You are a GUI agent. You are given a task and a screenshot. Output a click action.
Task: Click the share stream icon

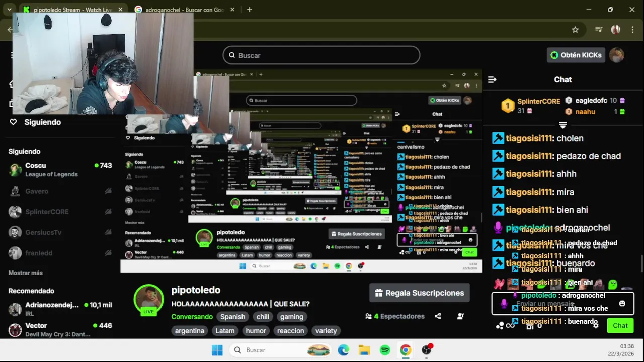click(438, 316)
